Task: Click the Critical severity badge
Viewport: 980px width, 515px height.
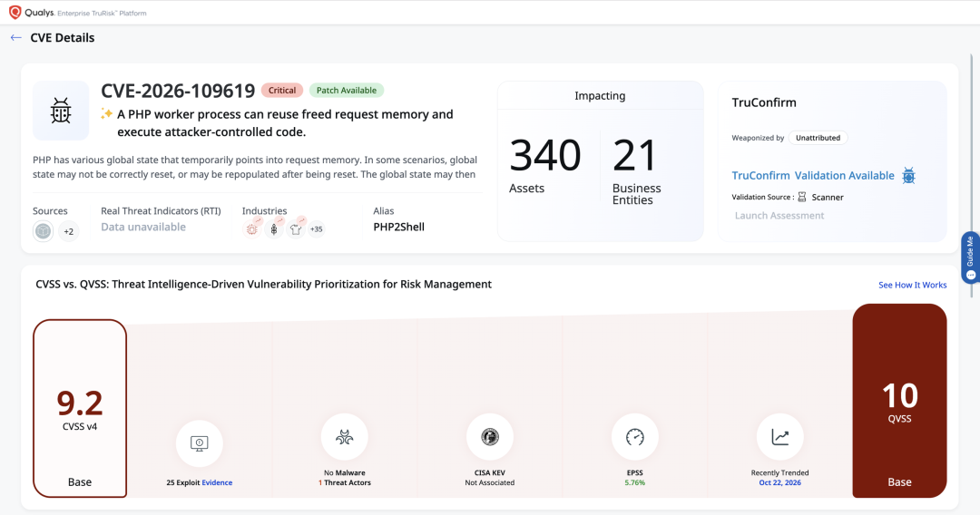Action: pos(282,91)
